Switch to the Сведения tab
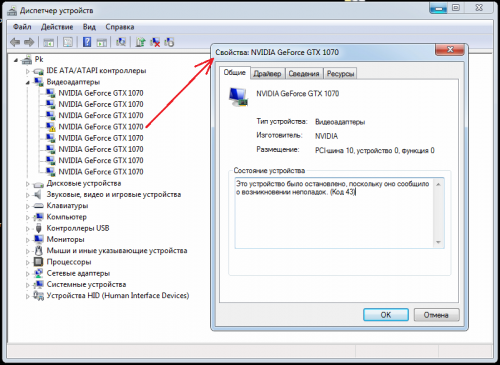Image resolution: width=500 pixels, height=365 pixels. click(304, 74)
